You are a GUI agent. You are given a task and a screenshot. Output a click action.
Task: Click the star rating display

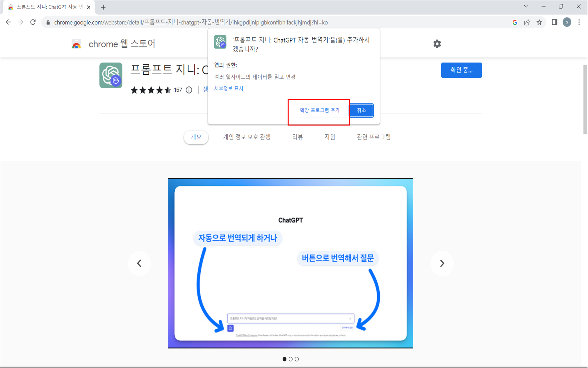151,90
